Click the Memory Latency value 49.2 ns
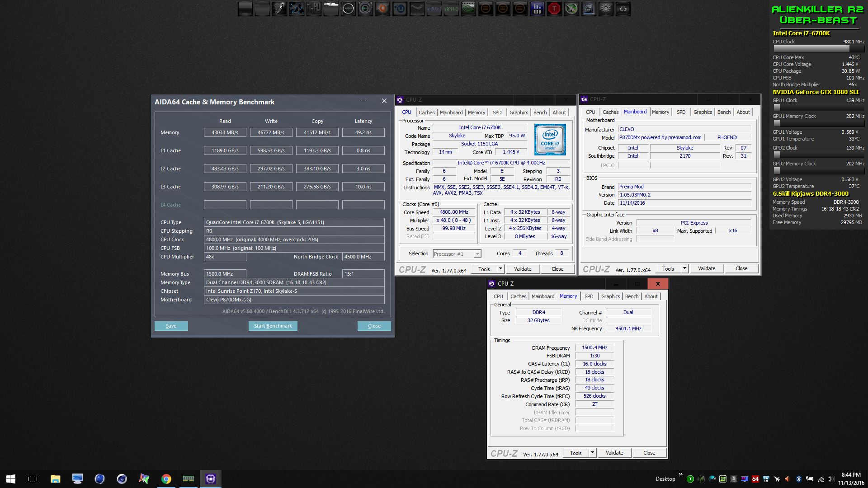The width and height of the screenshot is (868, 488). point(363,132)
